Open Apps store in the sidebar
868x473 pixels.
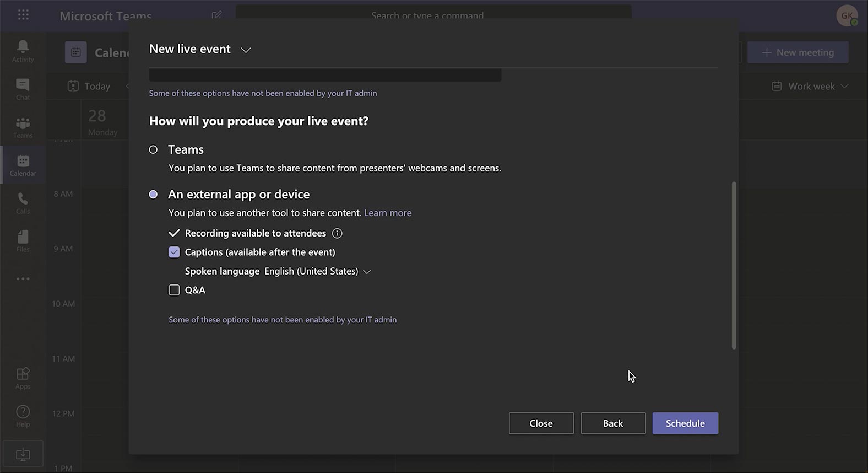[x=23, y=378]
